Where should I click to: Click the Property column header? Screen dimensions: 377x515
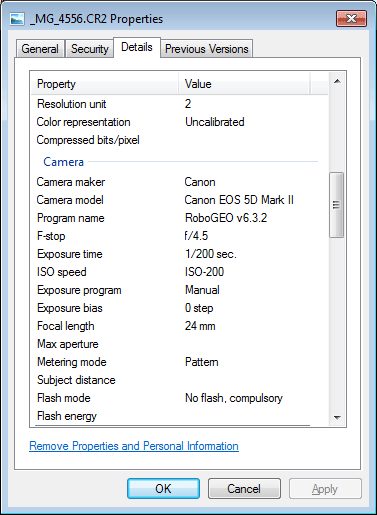click(x=105, y=84)
